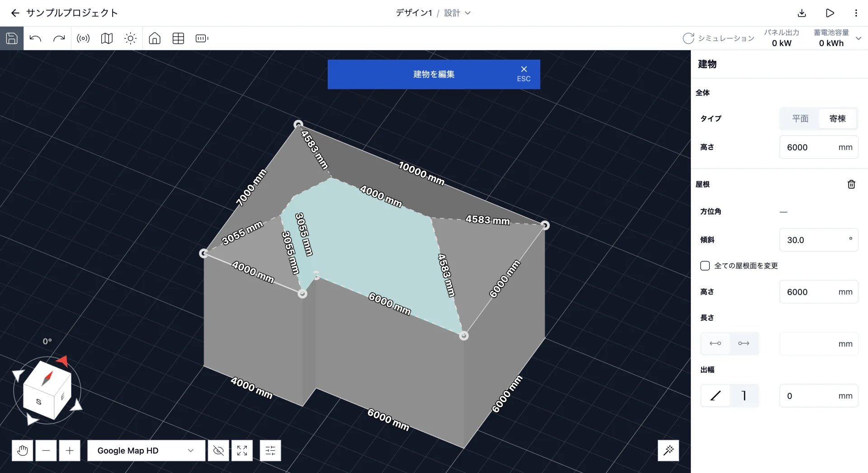Select the battery storage tool

(202, 38)
